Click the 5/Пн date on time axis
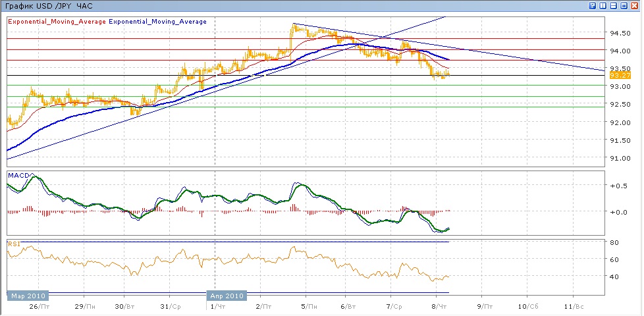 tap(304, 306)
